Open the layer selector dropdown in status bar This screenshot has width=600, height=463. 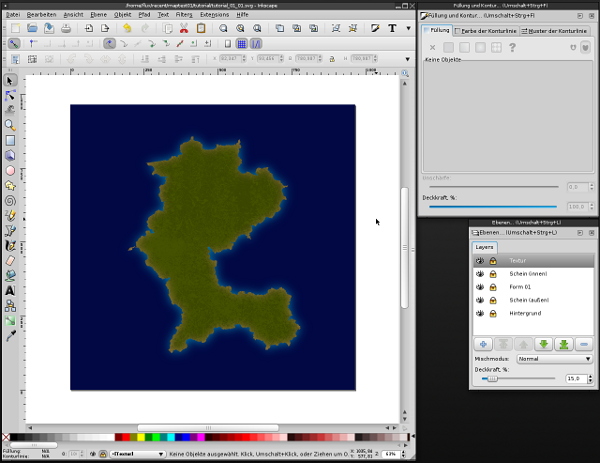tap(137, 455)
